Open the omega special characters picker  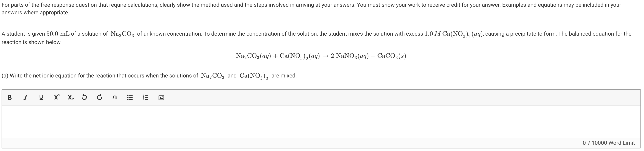[x=115, y=98]
